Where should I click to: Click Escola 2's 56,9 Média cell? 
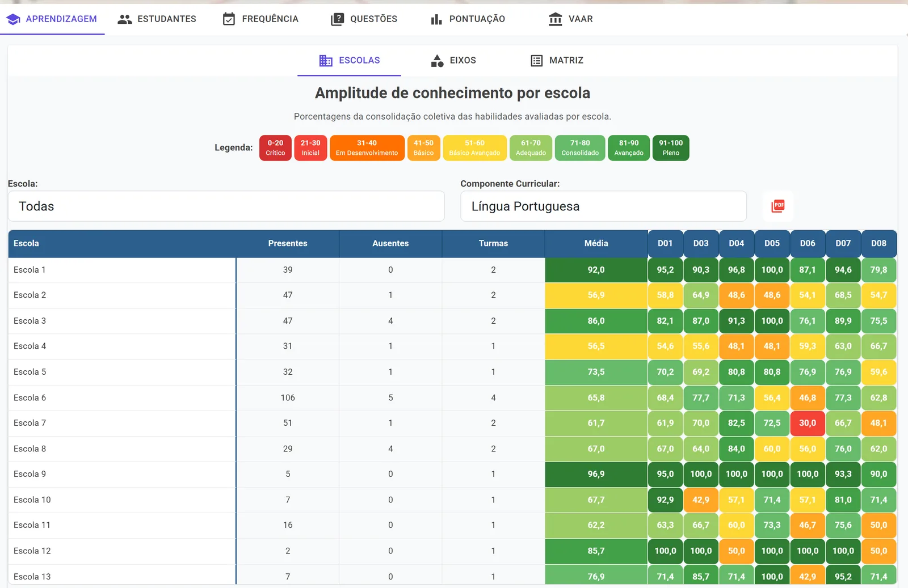click(x=596, y=295)
